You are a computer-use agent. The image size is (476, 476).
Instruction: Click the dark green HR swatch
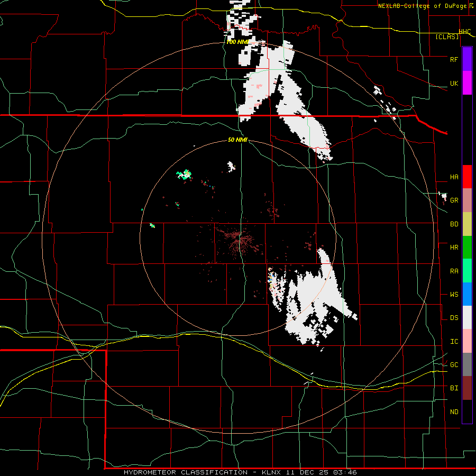[467, 248]
